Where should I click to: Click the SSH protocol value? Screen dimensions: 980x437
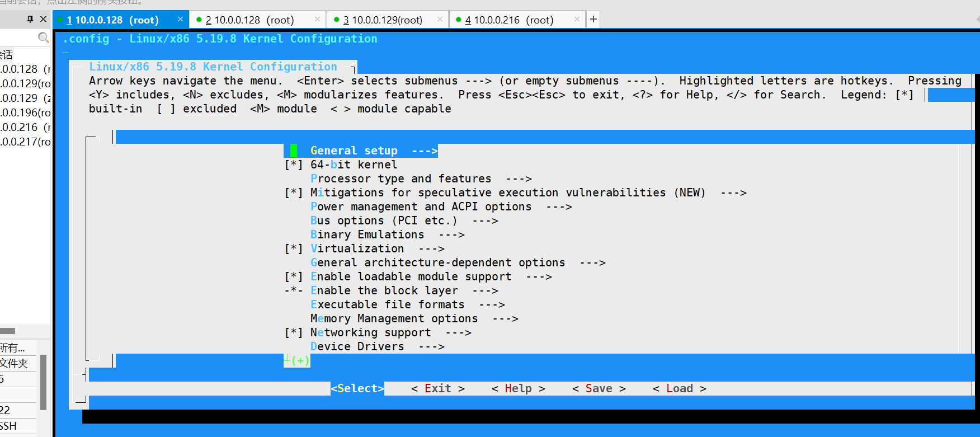coord(8,426)
